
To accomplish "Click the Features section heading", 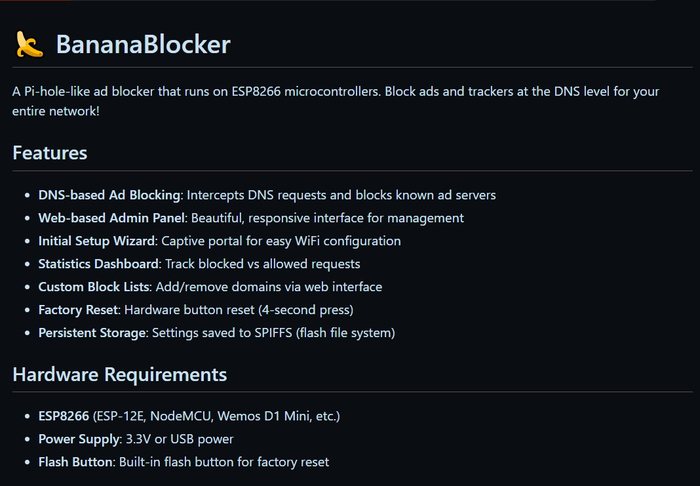I will (x=50, y=153).
